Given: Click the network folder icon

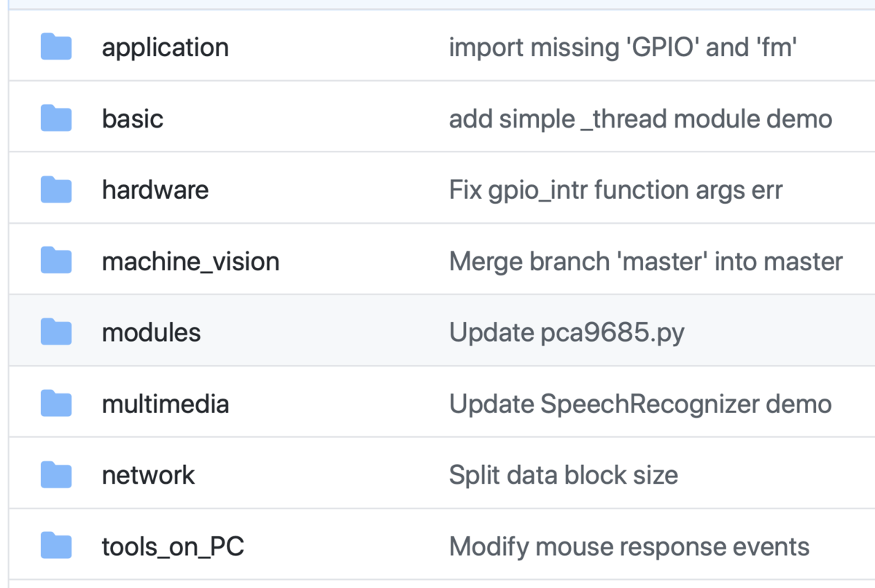Looking at the screenshot, I should [x=56, y=475].
